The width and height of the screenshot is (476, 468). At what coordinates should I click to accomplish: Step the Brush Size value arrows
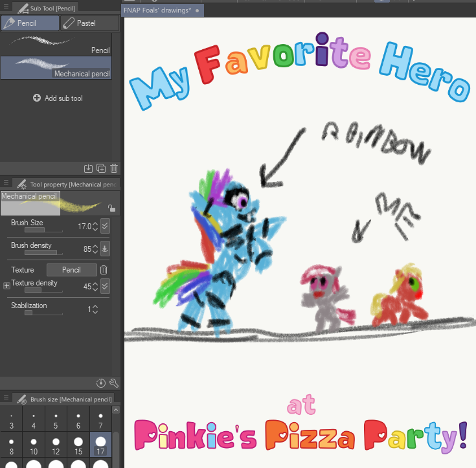click(x=95, y=227)
